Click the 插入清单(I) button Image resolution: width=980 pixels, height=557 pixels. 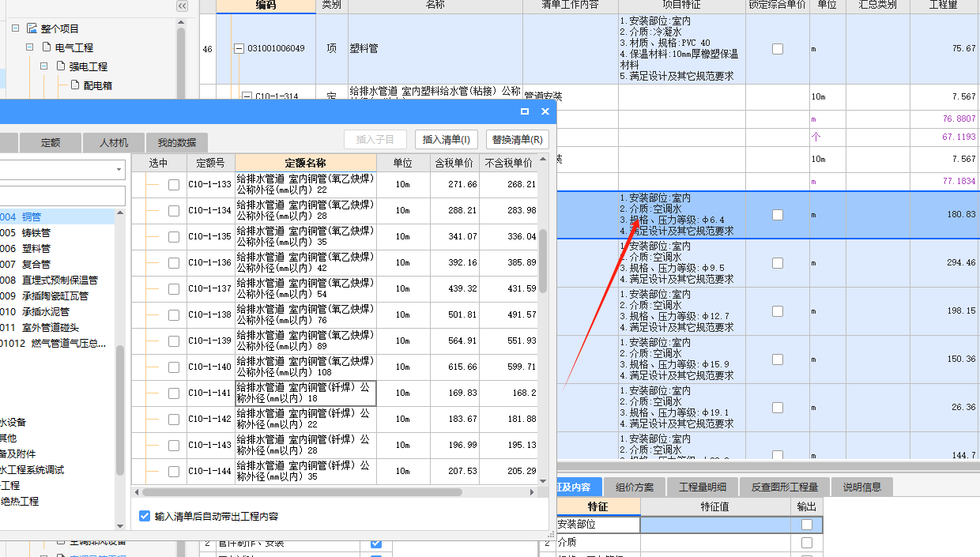click(447, 140)
